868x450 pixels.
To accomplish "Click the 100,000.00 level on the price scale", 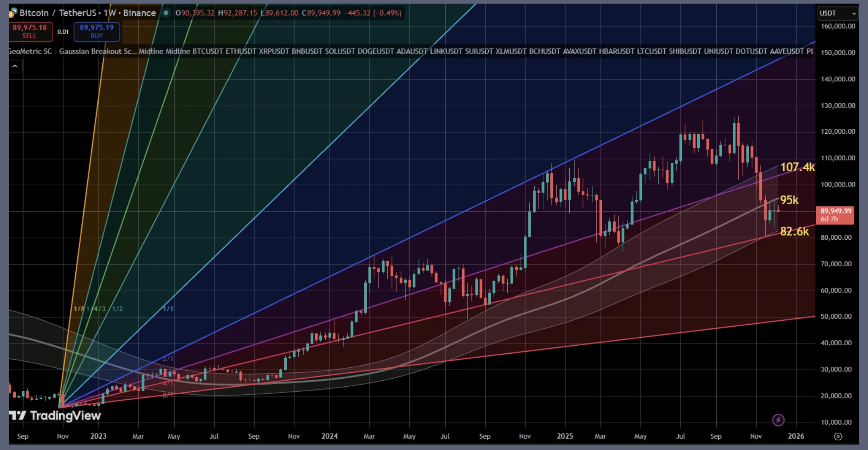I will tap(837, 185).
